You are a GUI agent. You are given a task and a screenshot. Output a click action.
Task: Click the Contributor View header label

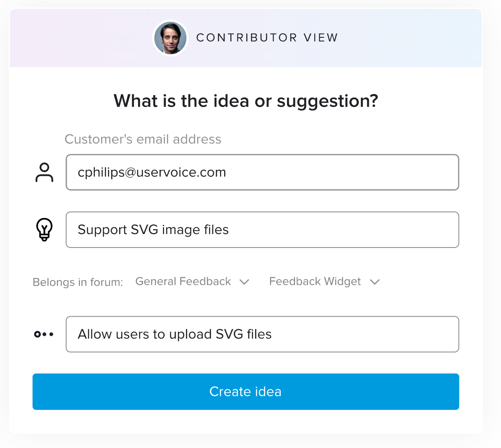point(267,38)
